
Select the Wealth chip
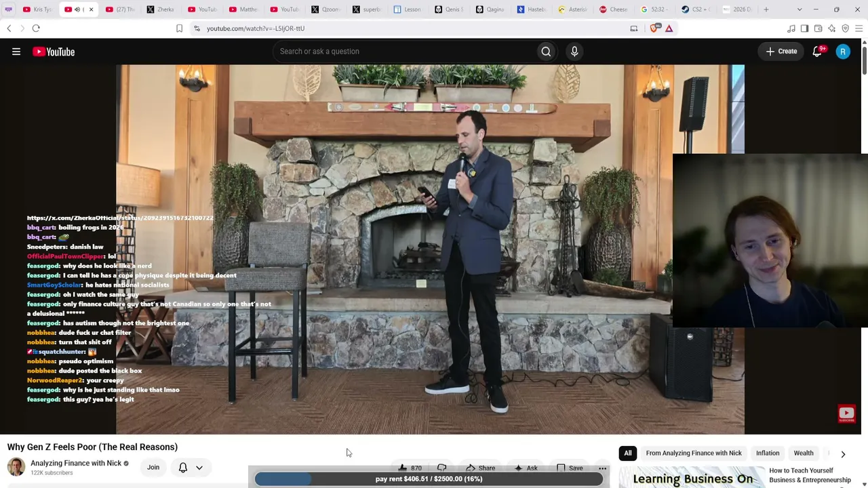tap(804, 453)
